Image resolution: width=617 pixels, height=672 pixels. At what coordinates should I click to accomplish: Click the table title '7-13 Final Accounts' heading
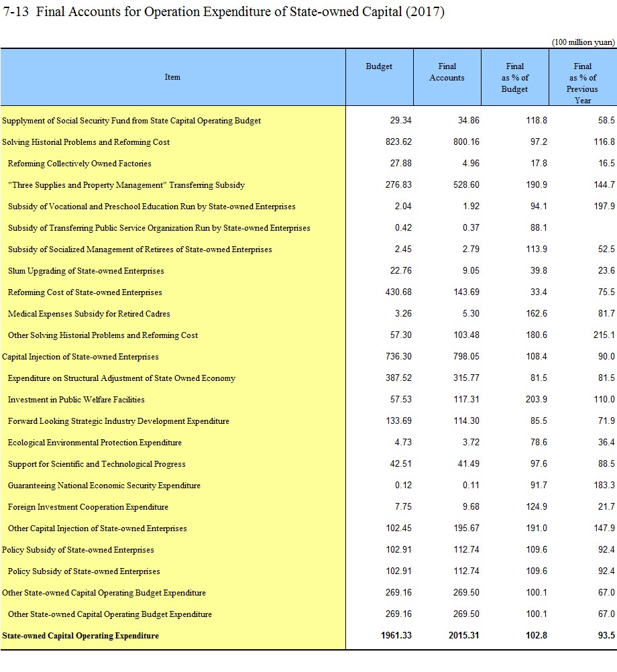coord(224,11)
